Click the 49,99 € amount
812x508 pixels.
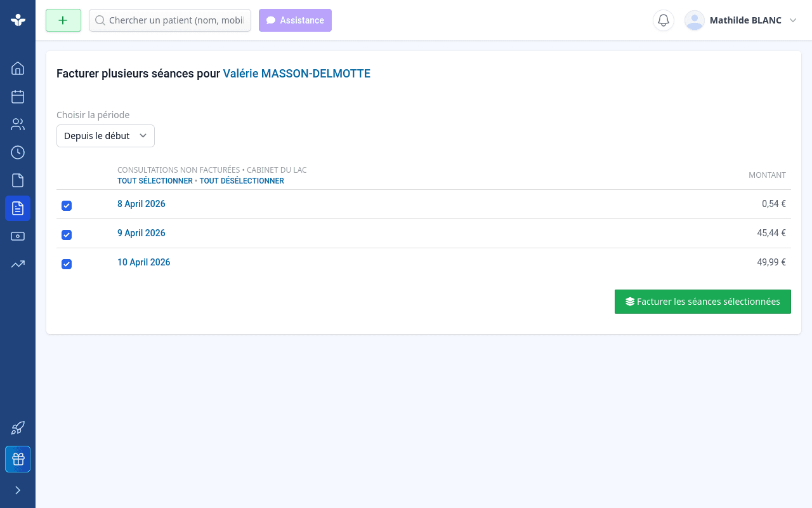771,262
